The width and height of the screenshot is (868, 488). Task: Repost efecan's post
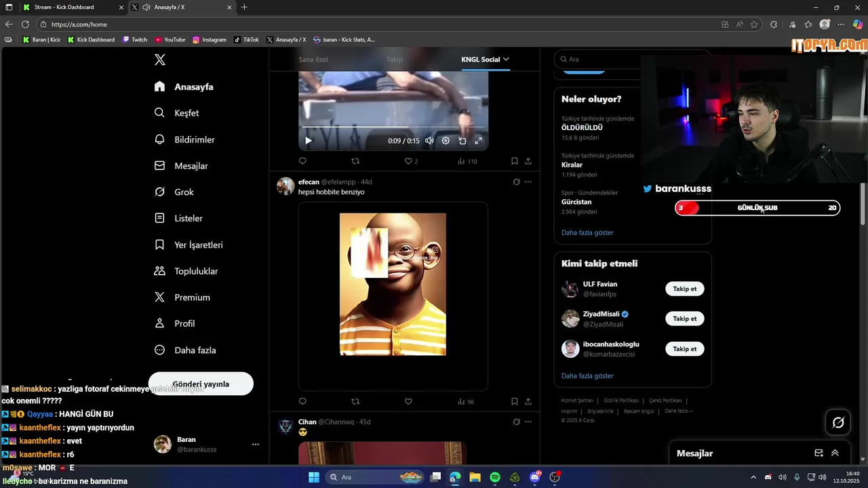355,401
